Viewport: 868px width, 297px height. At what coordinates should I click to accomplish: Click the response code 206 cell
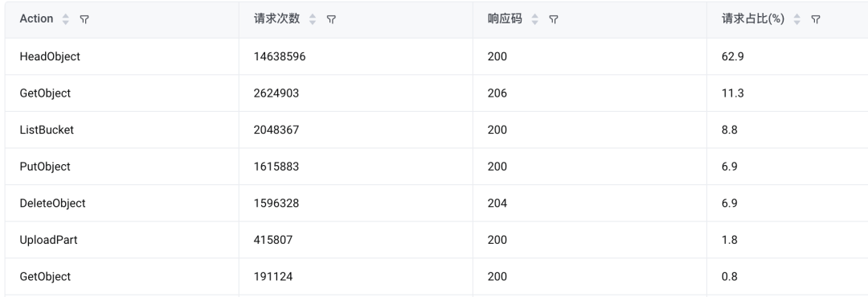point(590,93)
